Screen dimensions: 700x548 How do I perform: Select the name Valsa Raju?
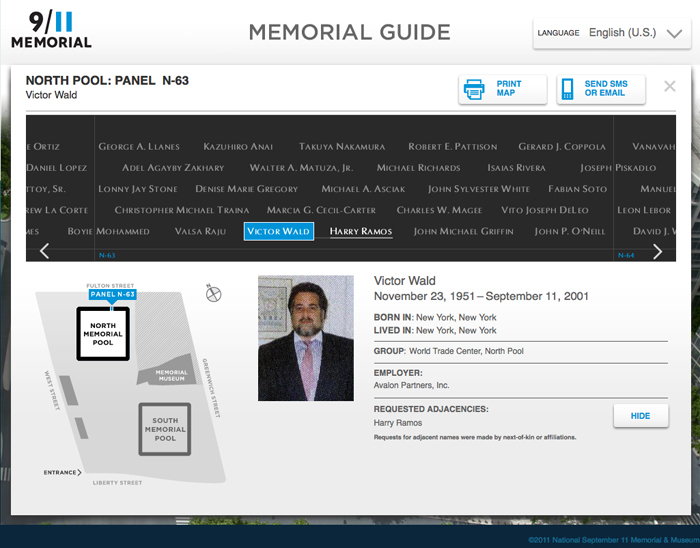point(200,231)
